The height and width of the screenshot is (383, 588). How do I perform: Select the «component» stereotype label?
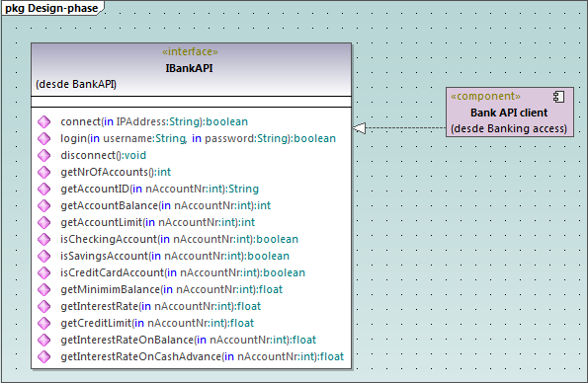[x=485, y=97]
